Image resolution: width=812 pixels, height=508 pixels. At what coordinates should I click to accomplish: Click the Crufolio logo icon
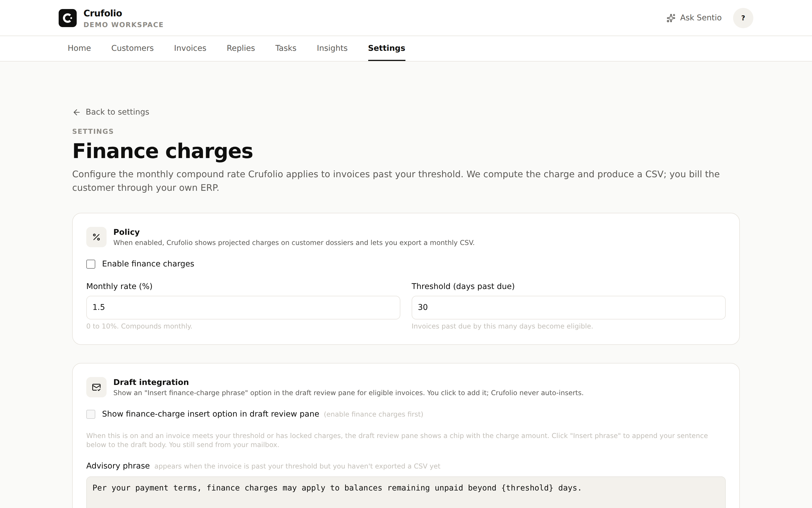67,18
